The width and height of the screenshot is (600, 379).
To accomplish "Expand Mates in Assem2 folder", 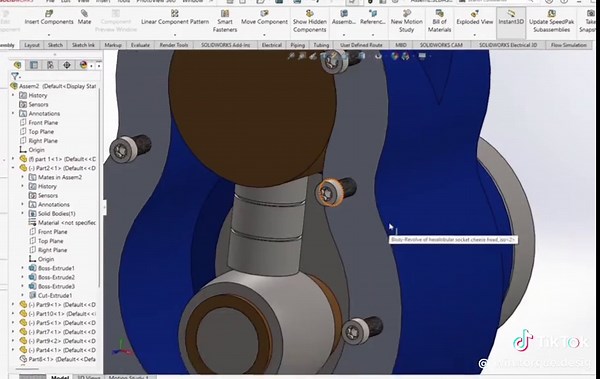I will point(22,177).
